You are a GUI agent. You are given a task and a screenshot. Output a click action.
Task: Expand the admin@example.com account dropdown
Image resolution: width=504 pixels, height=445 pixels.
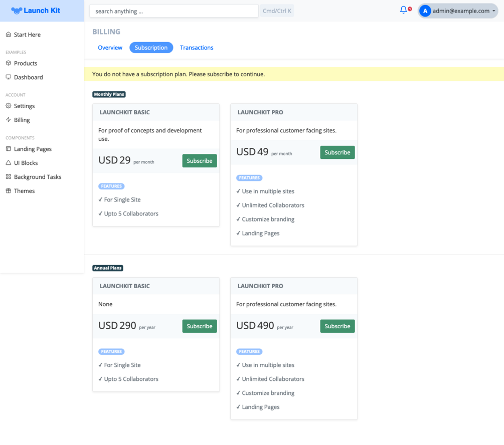[x=458, y=11]
